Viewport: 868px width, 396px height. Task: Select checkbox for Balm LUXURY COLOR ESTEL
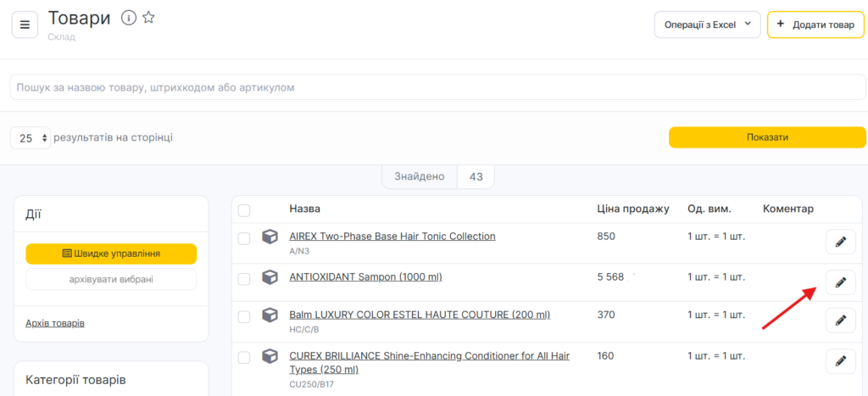click(x=244, y=316)
